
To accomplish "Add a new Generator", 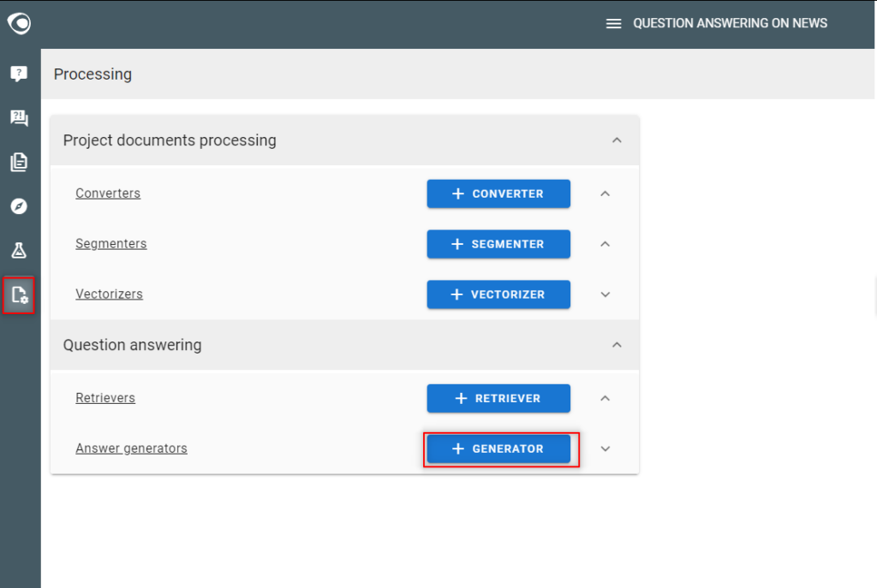I will (498, 448).
